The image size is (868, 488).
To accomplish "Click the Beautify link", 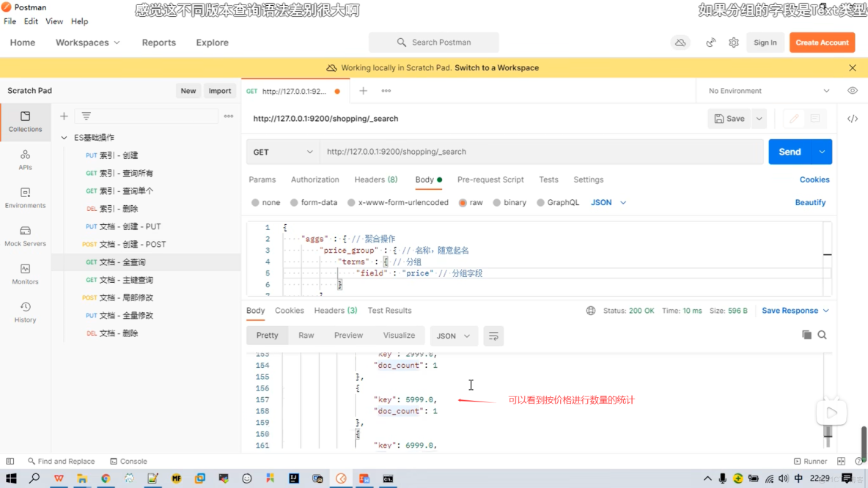I will (x=810, y=202).
